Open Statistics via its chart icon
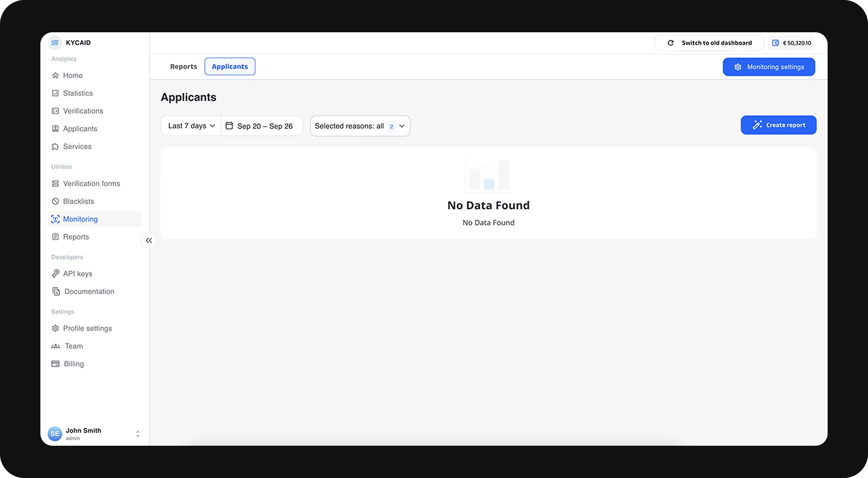 coord(55,93)
